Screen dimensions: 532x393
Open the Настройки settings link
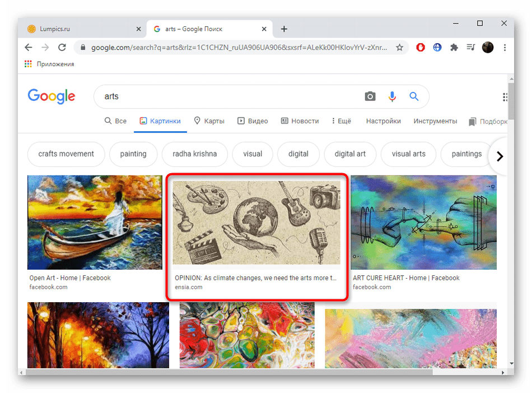tap(383, 121)
